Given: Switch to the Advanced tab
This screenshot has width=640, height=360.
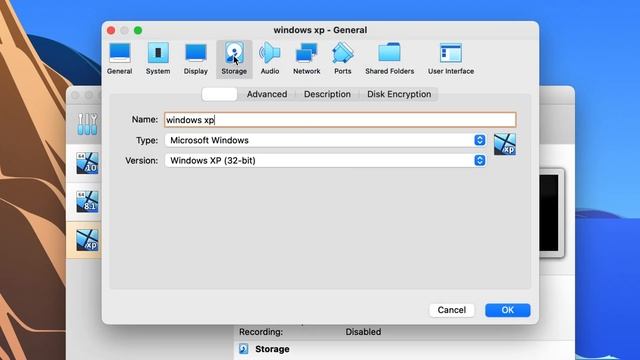Looking at the screenshot, I should coord(267,94).
